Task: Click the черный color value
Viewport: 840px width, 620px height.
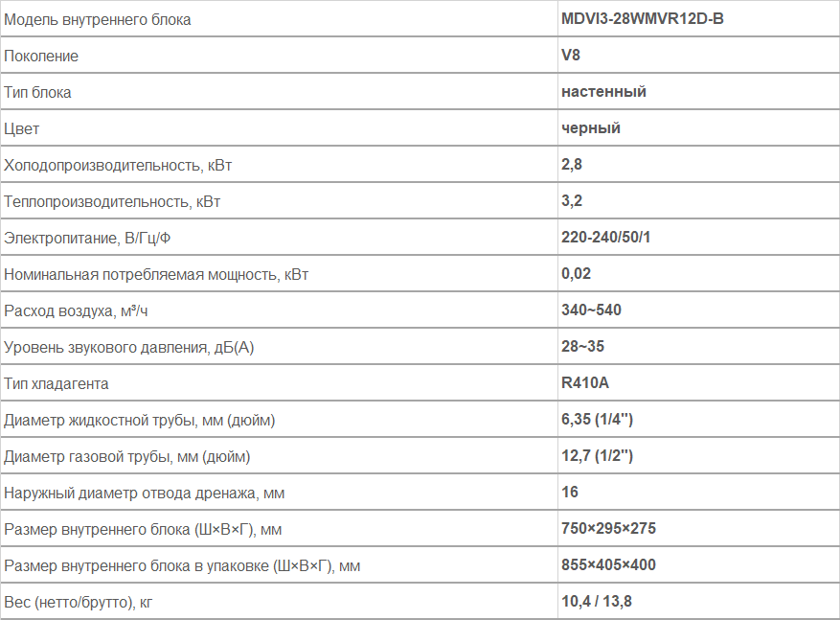Action: coord(591,128)
